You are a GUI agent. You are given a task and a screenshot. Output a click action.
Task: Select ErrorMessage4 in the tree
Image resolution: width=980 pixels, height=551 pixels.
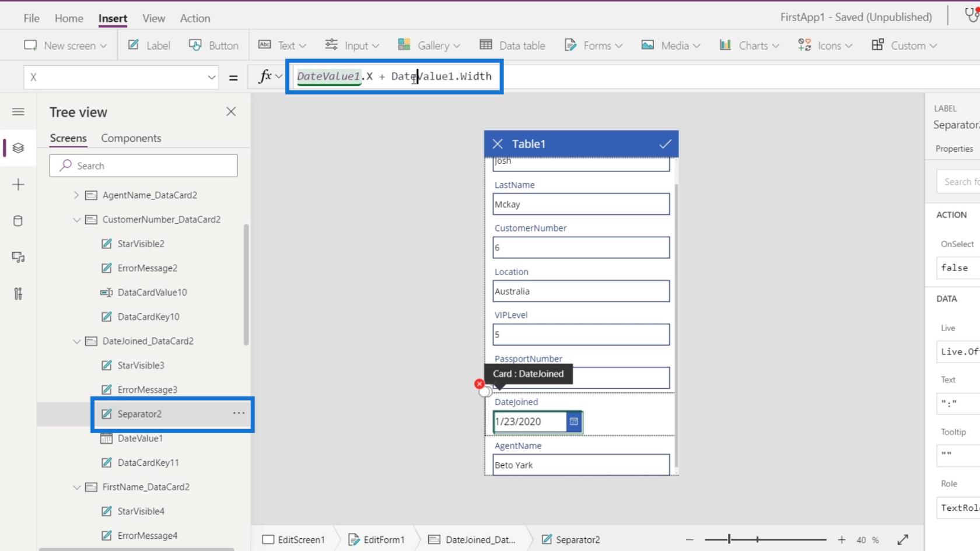click(x=147, y=535)
